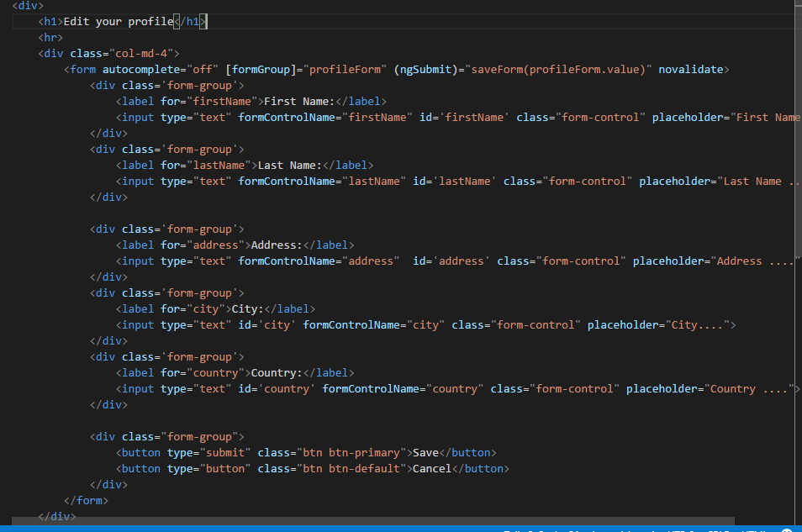Screen dimensions: 802x532
Task: Click the id='firstName' attribute value
Action: point(474,117)
